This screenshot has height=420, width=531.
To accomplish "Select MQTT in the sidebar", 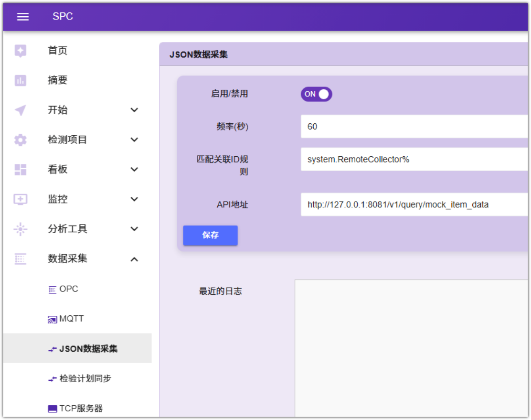I will coord(71,319).
